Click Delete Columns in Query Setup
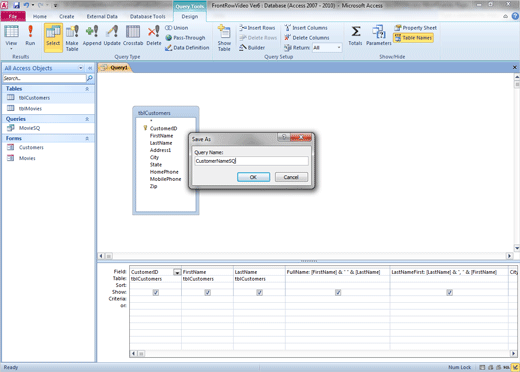This screenshot has height=372, width=520. click(x=307, y=38)
